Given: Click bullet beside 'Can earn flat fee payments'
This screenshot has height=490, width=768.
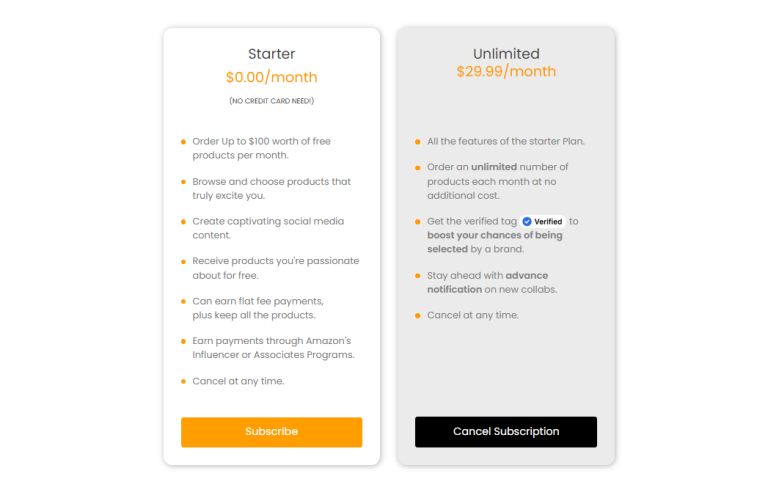Looking at the screenshot, I should point(183,301).
